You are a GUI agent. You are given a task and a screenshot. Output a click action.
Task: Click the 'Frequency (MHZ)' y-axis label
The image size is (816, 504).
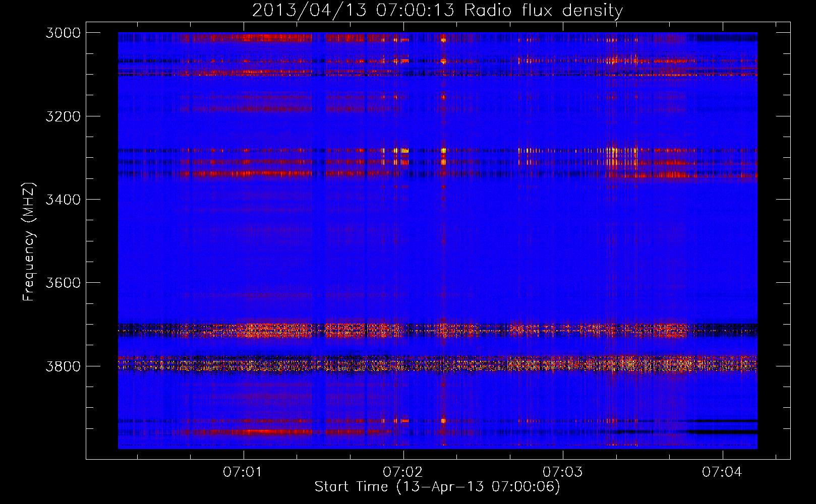pyautogui.click(x=29, y=242)
